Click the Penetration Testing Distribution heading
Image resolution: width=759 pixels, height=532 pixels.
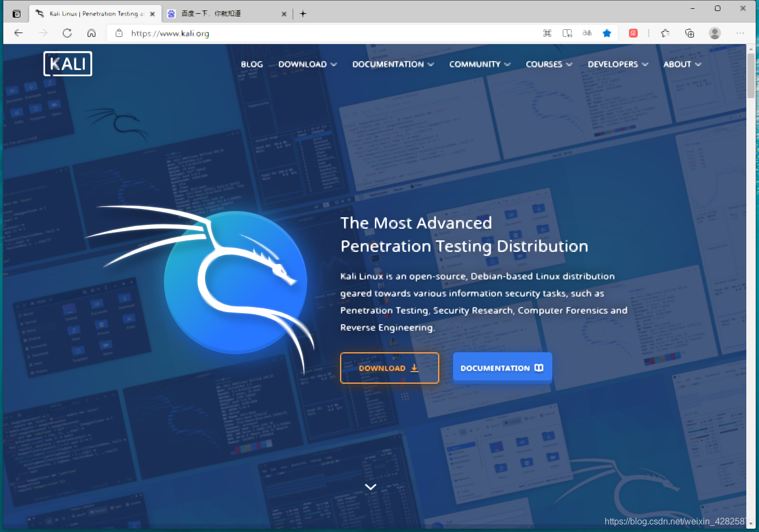pyautogui.click(x=464, y=246)
